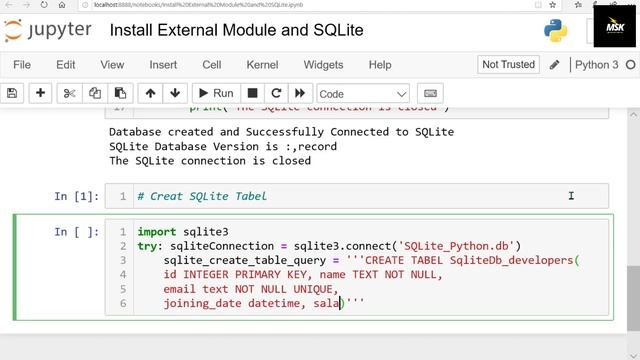
Task: Copy selected cells icon
Action: tap(95, 93)
